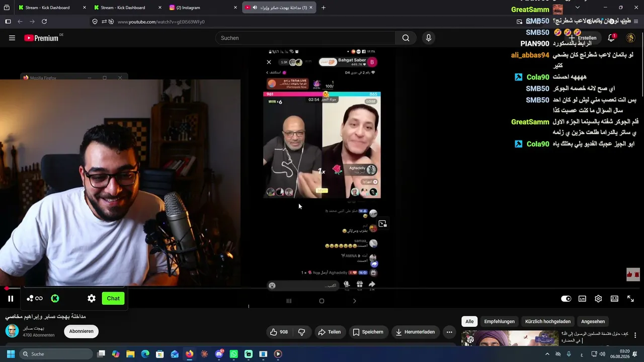Open more actions ellipsis under the video
The height and width of the screenshot is (362, 644).
(449, 332)
